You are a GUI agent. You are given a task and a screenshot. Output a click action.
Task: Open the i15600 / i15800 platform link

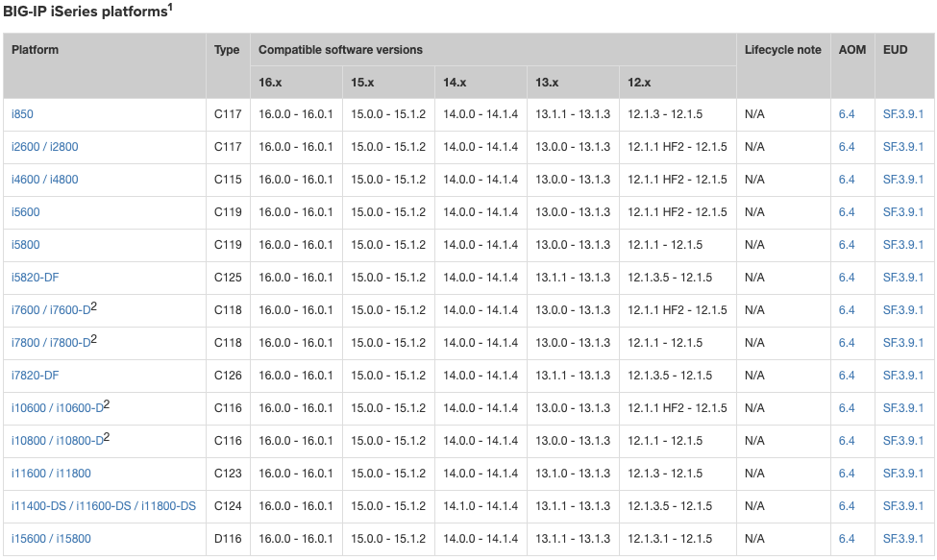click(51, 539)
